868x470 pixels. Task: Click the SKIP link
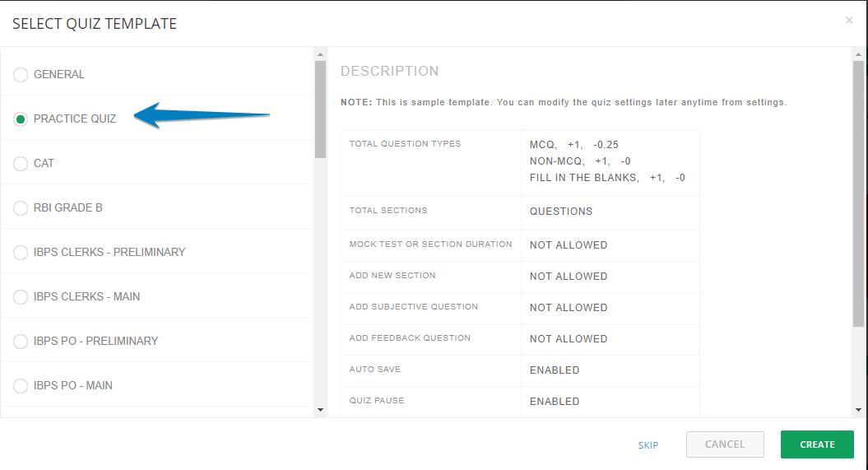(x=648, y=445)
